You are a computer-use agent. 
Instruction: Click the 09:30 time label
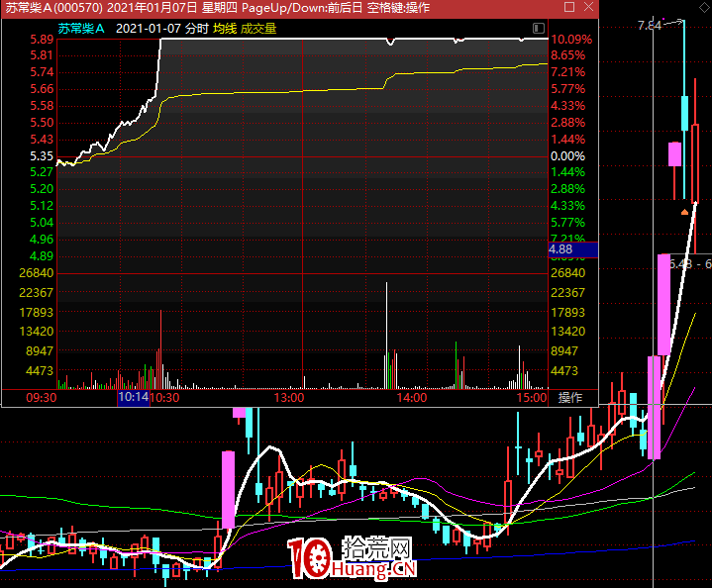42,398
